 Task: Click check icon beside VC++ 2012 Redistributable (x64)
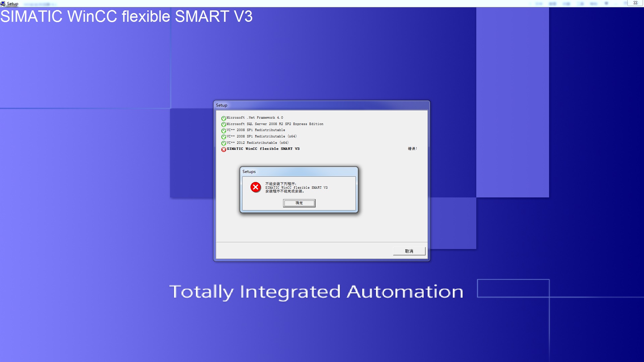(223, 143)
